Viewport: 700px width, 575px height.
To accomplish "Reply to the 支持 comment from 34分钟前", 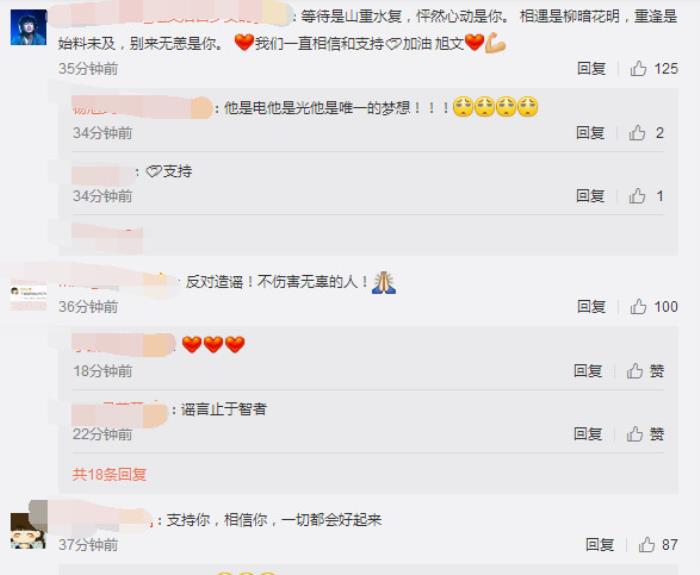I will pos(590,196).
